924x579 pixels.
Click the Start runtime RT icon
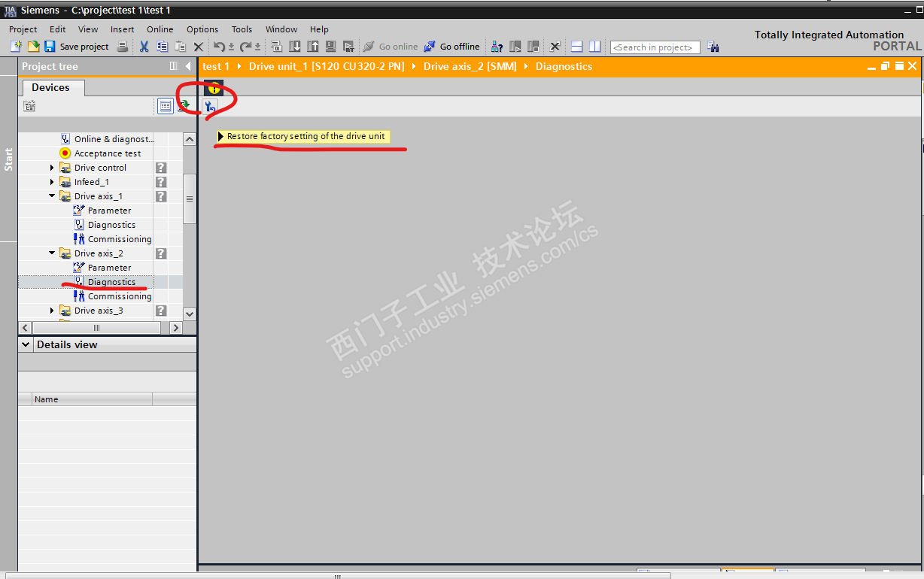point(348,47)
